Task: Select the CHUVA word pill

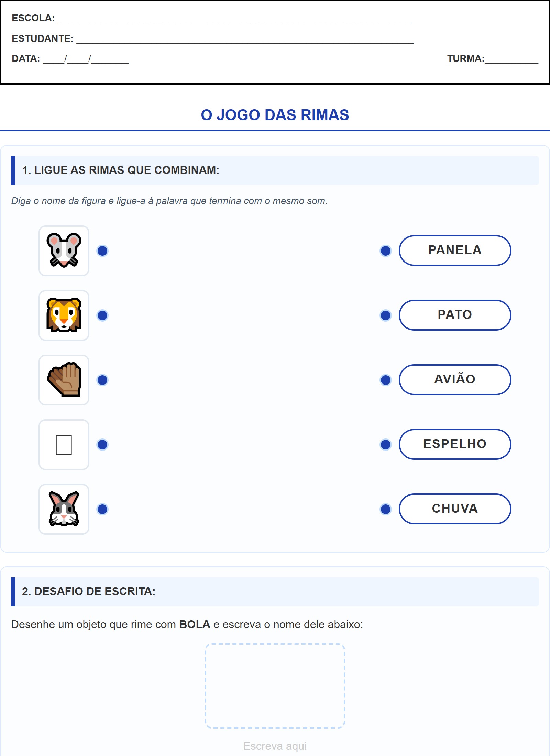Action: pos(455,509)
